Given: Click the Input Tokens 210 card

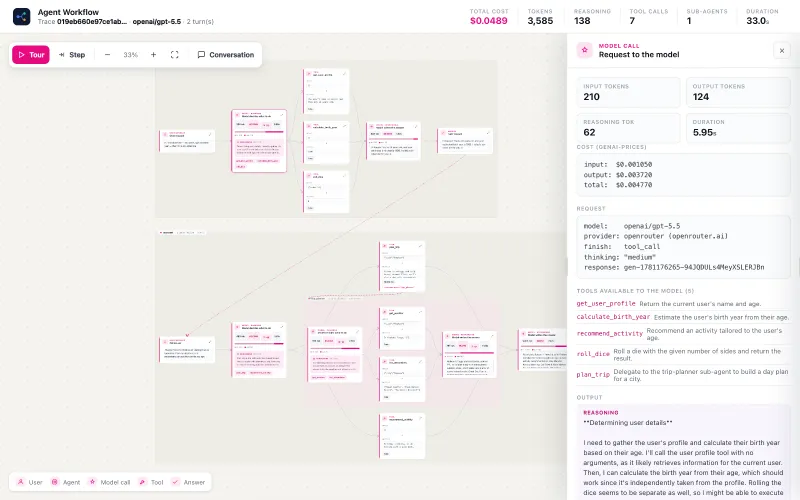Looking at the screenshot, I should pyautogui.click(x=628, y=92).
